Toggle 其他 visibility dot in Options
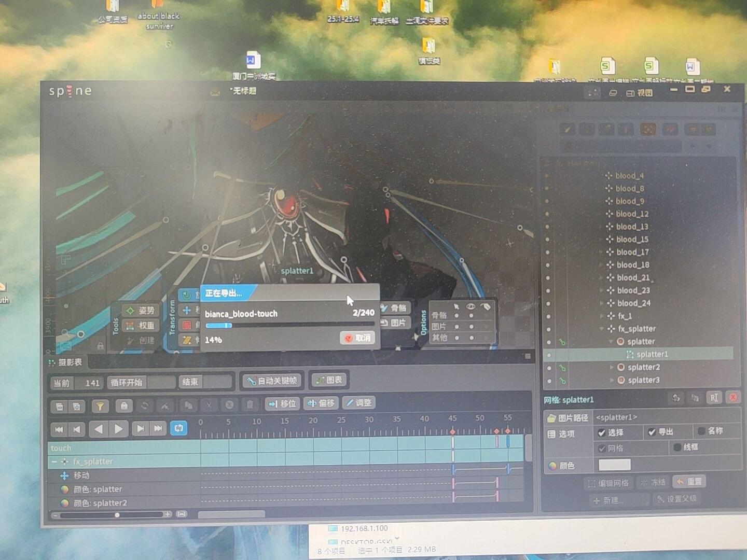 [x=471, y=338]
